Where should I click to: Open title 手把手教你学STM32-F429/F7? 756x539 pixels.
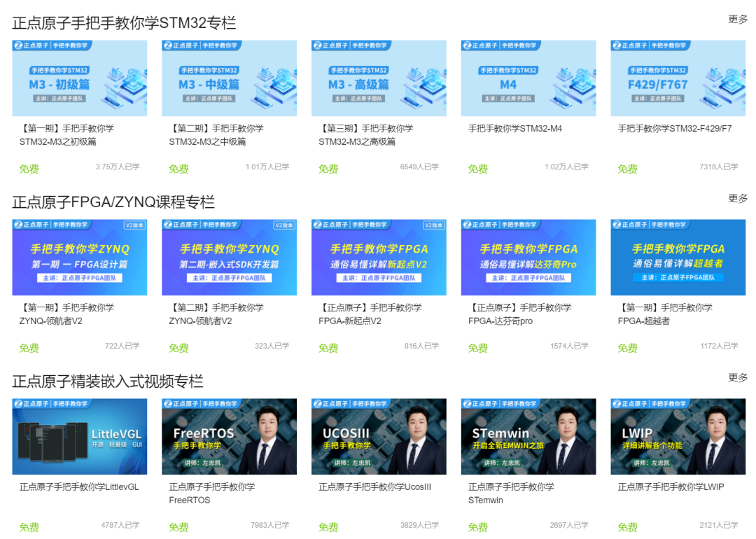pos(675,129)
